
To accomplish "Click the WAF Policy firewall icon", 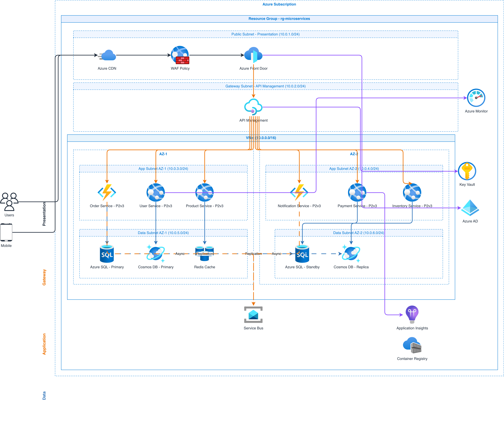I will [180, 55].
